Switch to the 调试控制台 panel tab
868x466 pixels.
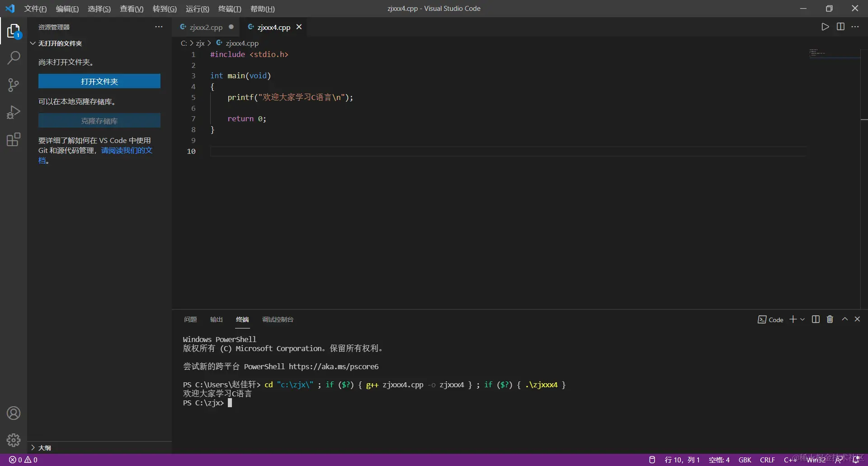[x=278, y=319]
